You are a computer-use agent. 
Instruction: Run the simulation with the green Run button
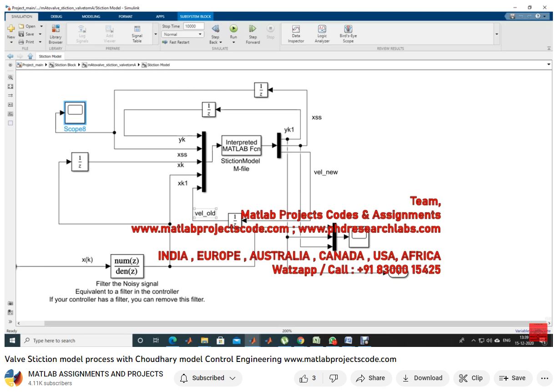coord(233,29)
